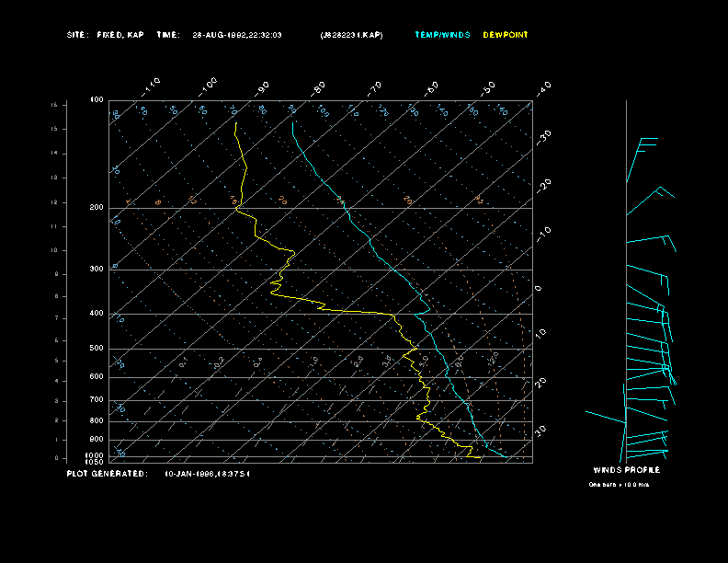Click the 16 tick on the height scale
Screen dimensions: 728x563
tap(54, 105)
